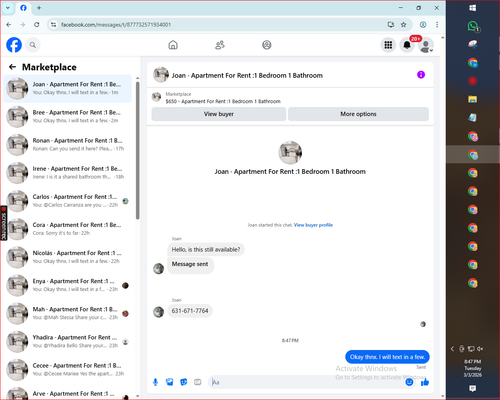Viewport: 500px width, 400px height.
Task: Click large listing avatar in chat center
Action: (290, 152)
